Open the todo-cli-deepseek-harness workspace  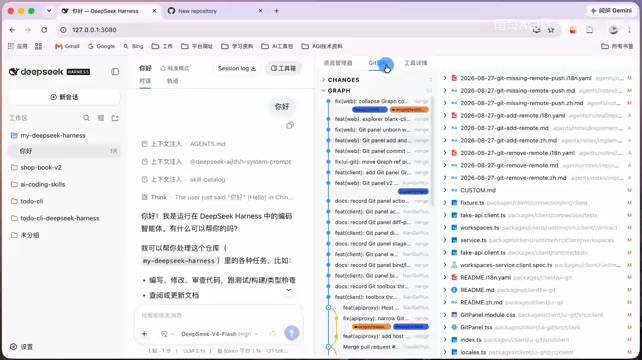click(x=60, y=218)
